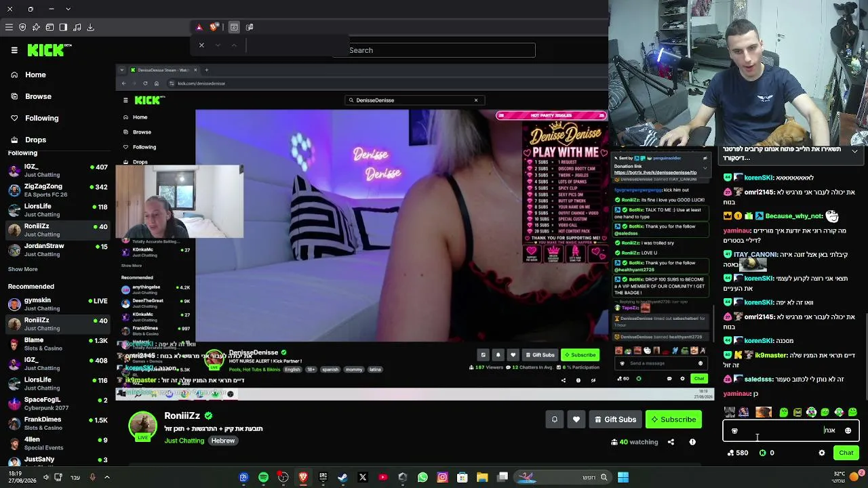Click RoniiiZz streamer avatar below video
This screenshot has height=488, width=868.
(x=142, y=426)
